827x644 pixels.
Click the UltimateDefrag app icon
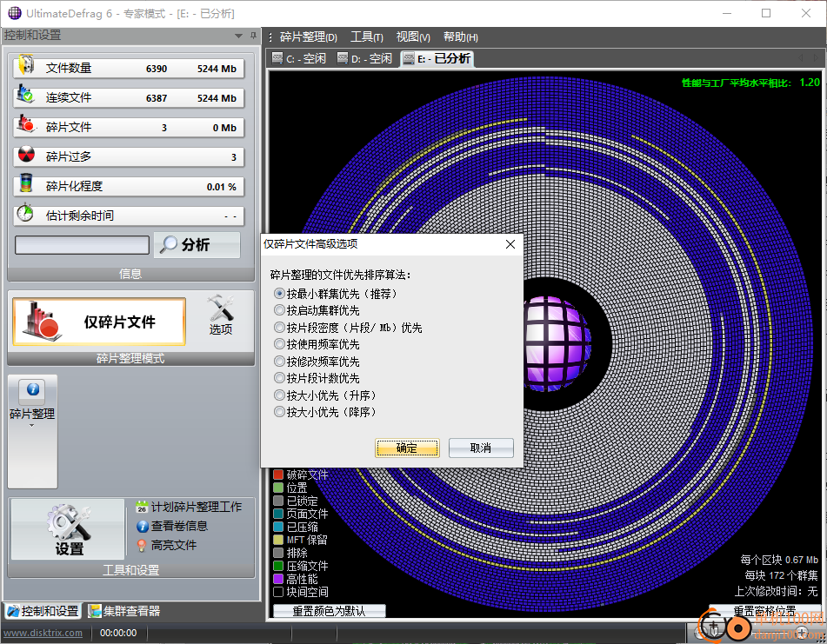coord(14,13)
